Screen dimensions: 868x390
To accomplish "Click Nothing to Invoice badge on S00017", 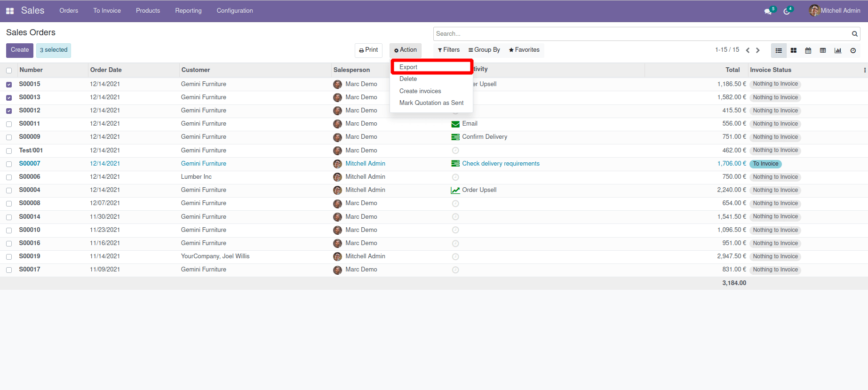I will 775,270.
